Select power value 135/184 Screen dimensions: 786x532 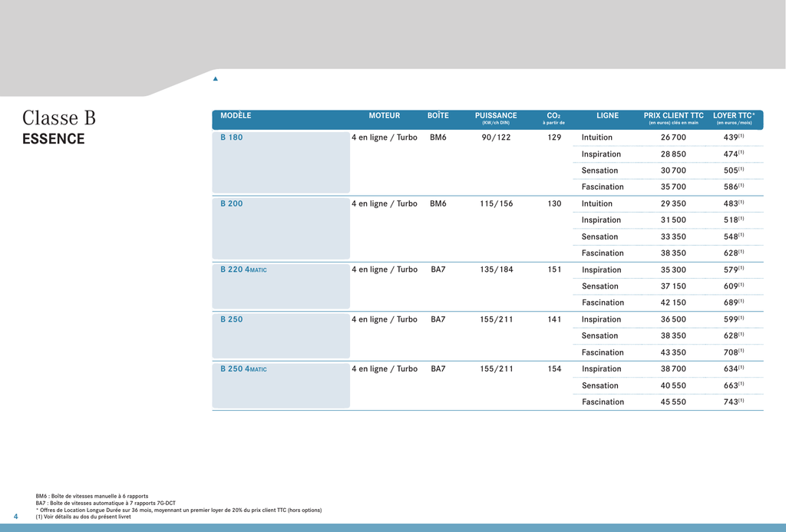[x=497, y=269]
